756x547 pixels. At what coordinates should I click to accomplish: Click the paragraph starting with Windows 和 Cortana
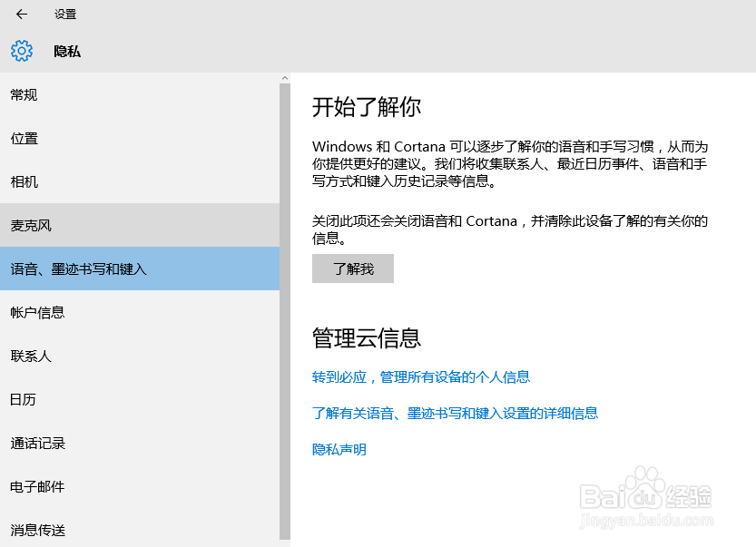(510, 164)
